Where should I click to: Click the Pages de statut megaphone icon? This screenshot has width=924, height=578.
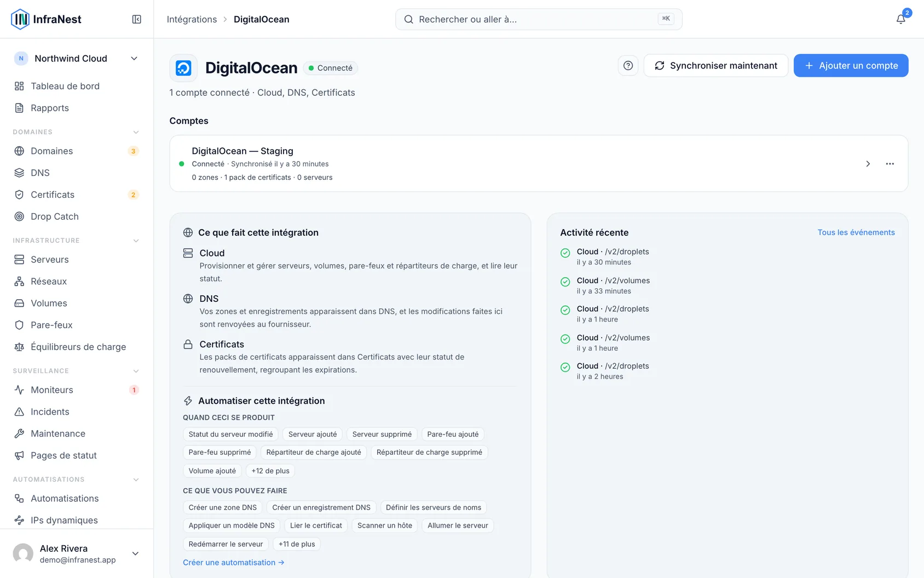(19, 455)
